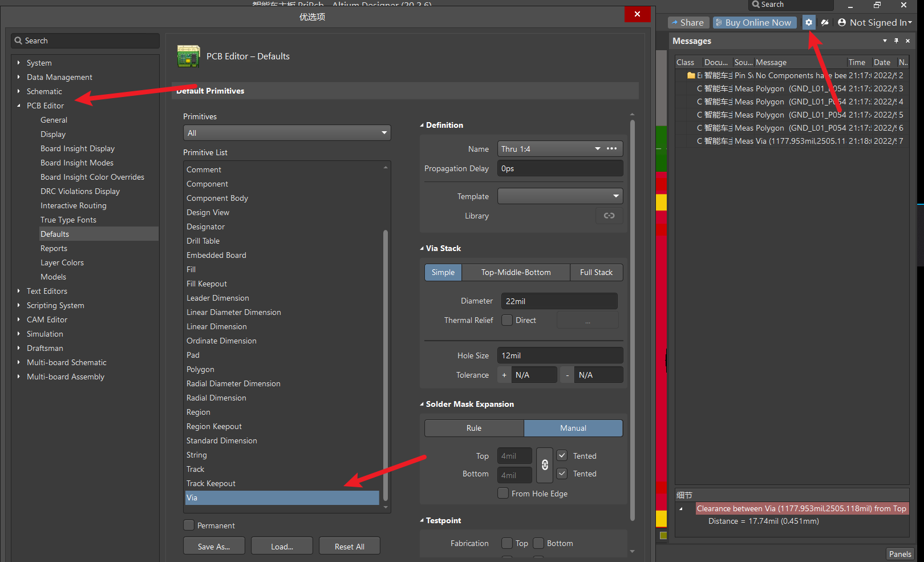Check the Permanent option
Viewport: 924px width, 562px height.
click(189, 525)
